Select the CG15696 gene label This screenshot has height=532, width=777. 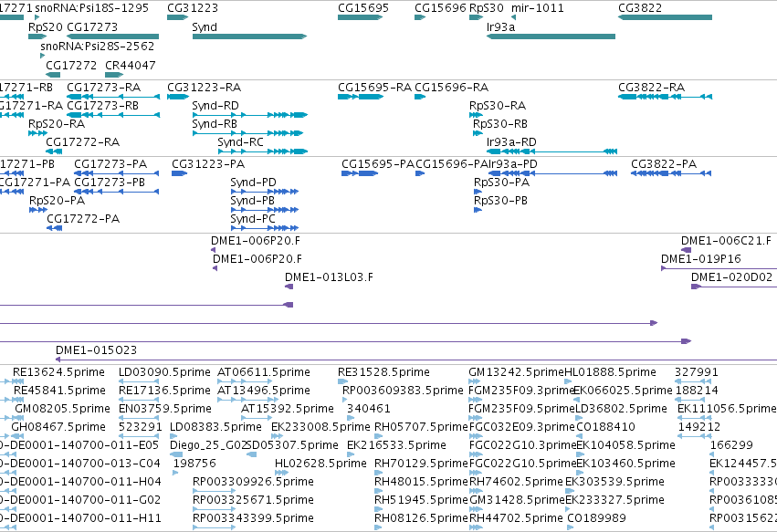[440, 8]
